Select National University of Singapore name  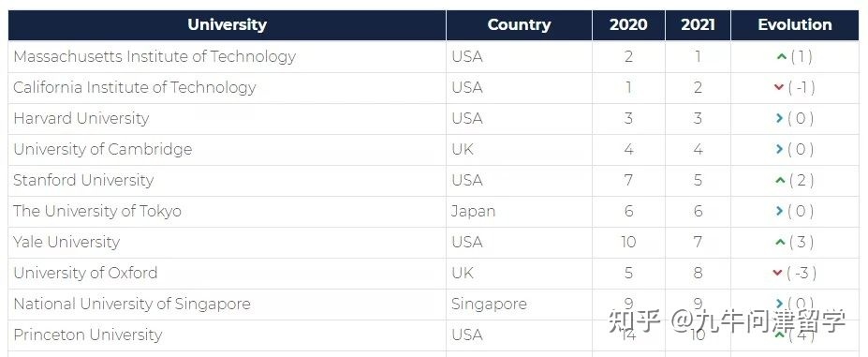tap(132, 305)
